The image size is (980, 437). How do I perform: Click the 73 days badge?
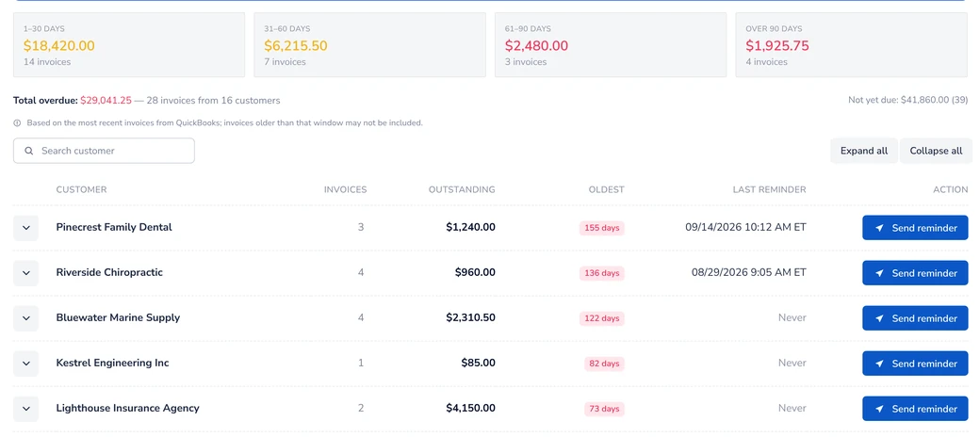(x=604, y=409)
